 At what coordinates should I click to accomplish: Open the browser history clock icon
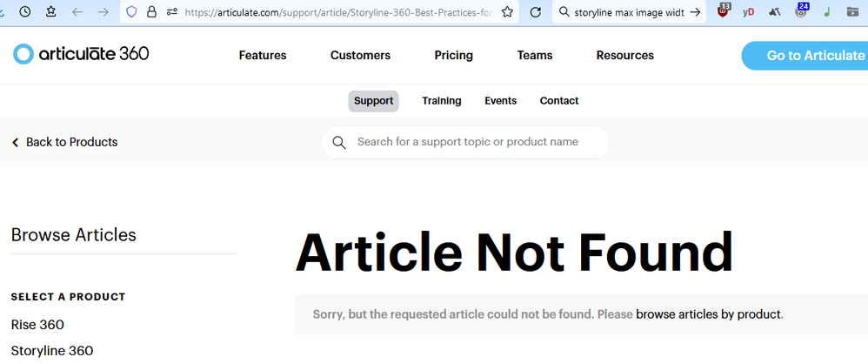(25, 11)
